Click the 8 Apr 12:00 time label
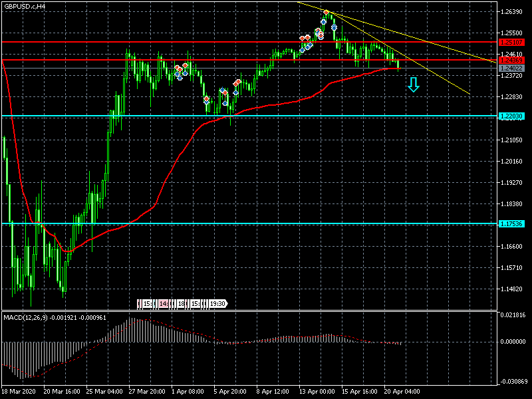This screenshot has height=399, width=532. 273,391
